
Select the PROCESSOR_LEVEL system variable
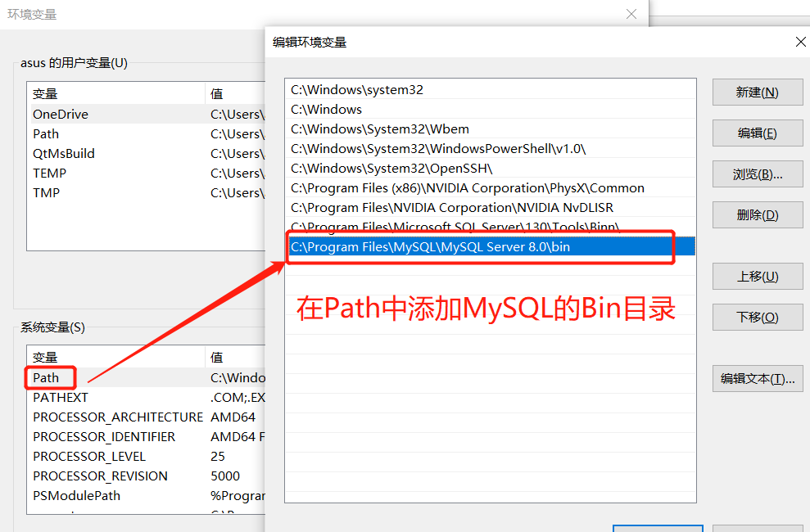pos(148,456)
